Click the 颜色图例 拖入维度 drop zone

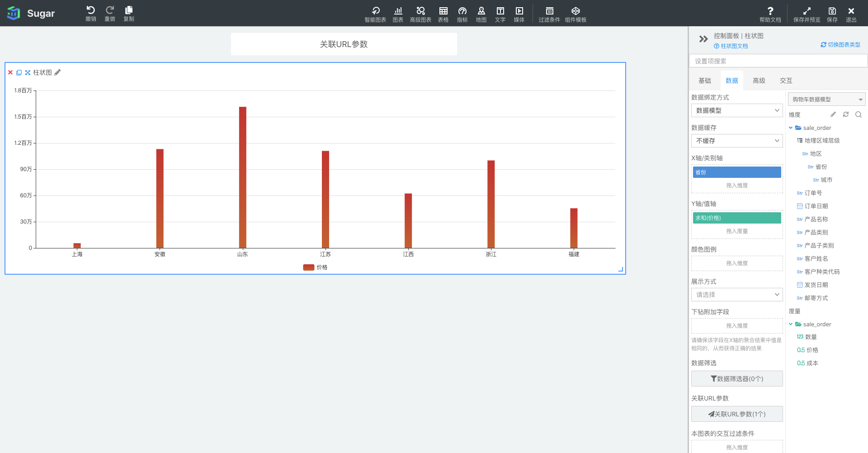point(737,263)
